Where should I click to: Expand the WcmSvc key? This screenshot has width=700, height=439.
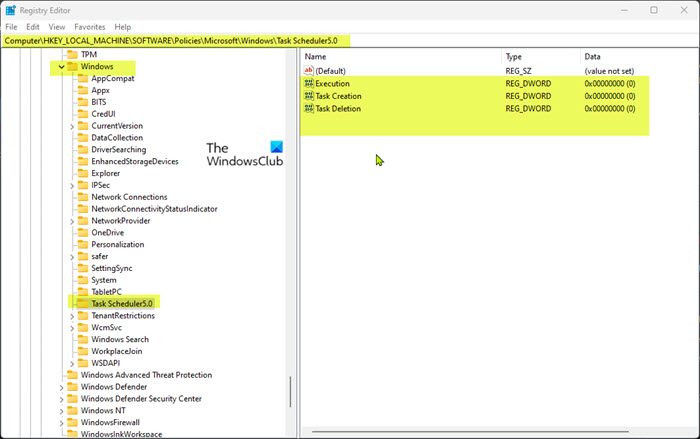(x=72, y=328)
